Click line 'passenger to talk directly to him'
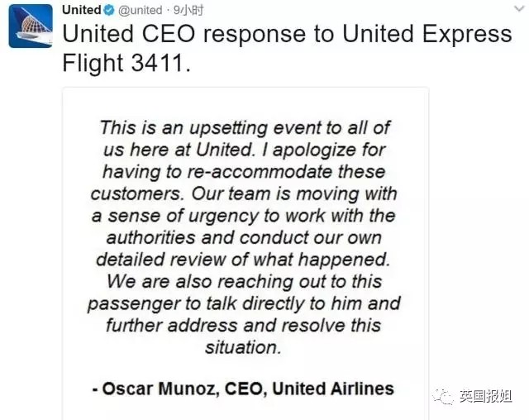Viewport: 529px width, 420px height. (x=244, y=304)
